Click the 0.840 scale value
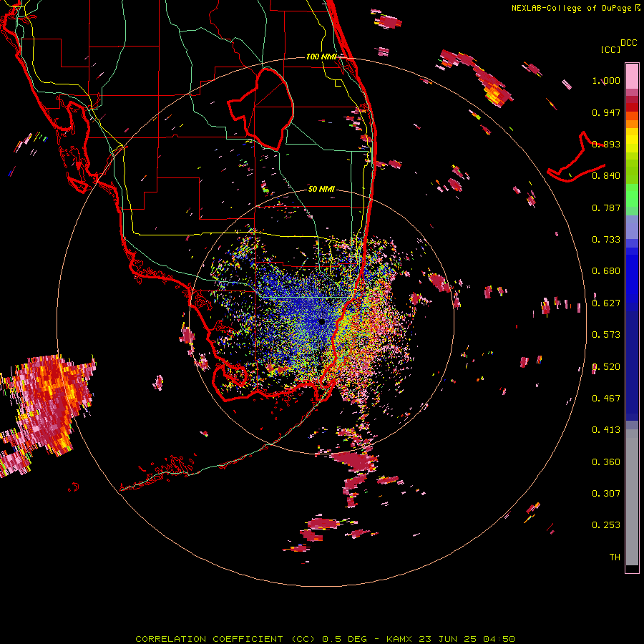This screenshot has height=644, width=644. click(606, 176)
